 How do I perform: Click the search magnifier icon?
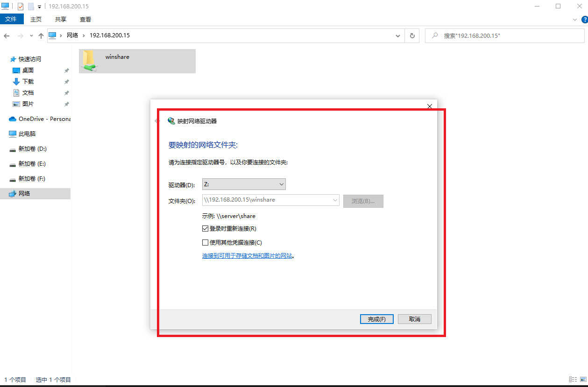[x=435, y=35]
